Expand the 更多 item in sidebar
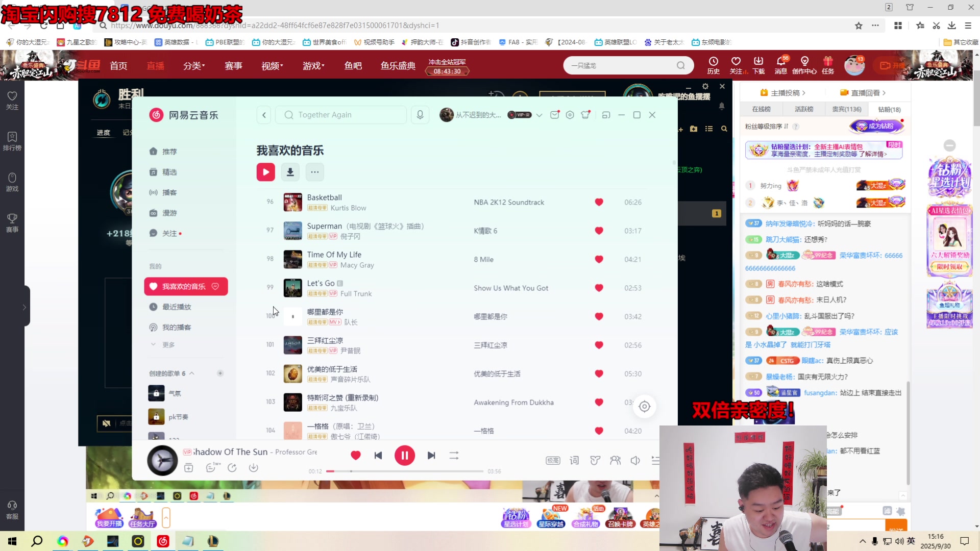This screenshot has width=980, height=551. (168, 345)
